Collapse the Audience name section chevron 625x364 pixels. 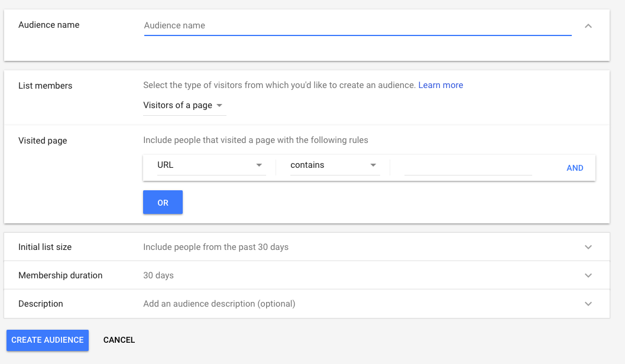pos(588,26)
